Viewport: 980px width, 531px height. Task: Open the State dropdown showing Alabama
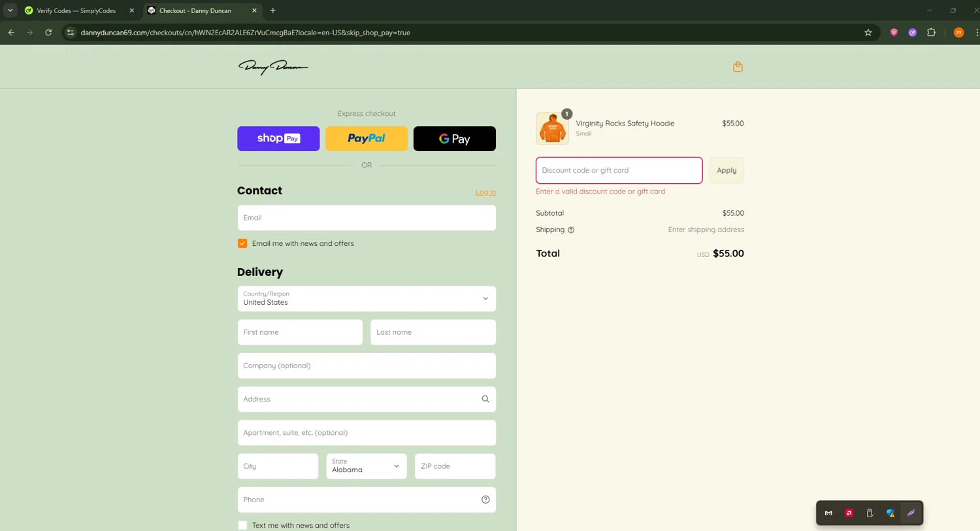[x=367, y=466]
